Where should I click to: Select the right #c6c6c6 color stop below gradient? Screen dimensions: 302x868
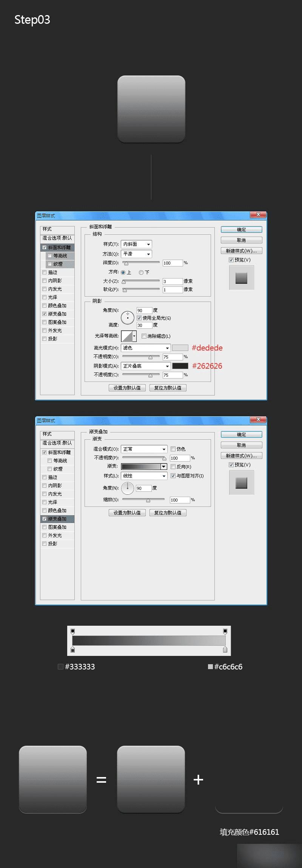click(x=225, y=649)
